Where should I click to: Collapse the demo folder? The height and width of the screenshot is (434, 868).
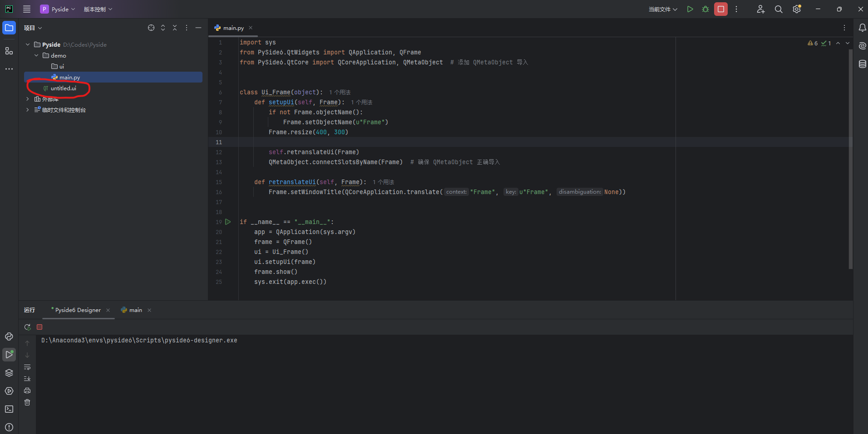coord(36,55)
